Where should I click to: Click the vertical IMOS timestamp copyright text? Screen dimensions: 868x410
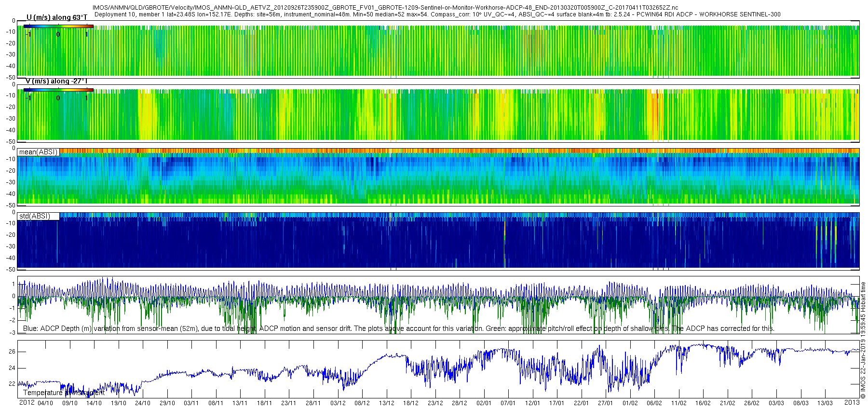[863, 340]
